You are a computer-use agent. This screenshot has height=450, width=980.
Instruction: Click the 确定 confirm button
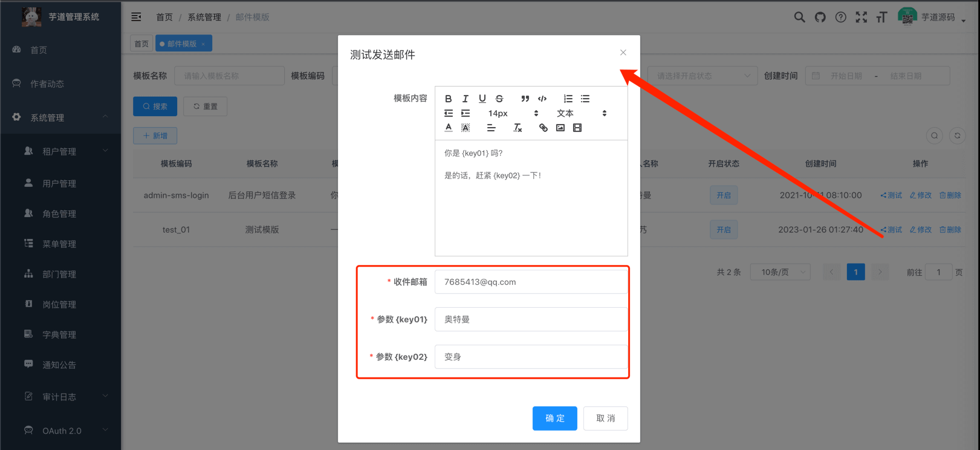[x=554, y=418]
